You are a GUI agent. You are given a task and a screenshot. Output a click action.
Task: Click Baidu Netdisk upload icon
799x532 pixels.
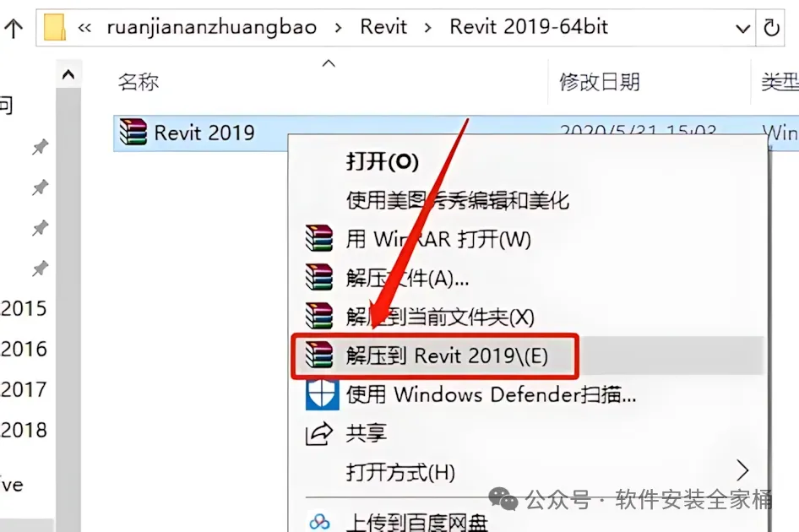coord(319,522)
